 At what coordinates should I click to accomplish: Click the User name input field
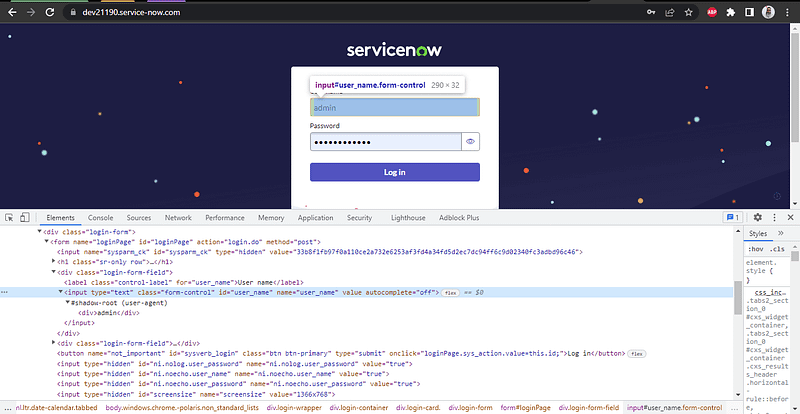click(x=394, y=107)
